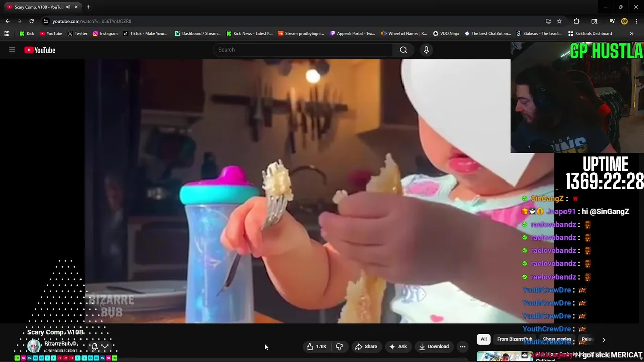Toggle notification bell for BizarreBub

(94, 346)
